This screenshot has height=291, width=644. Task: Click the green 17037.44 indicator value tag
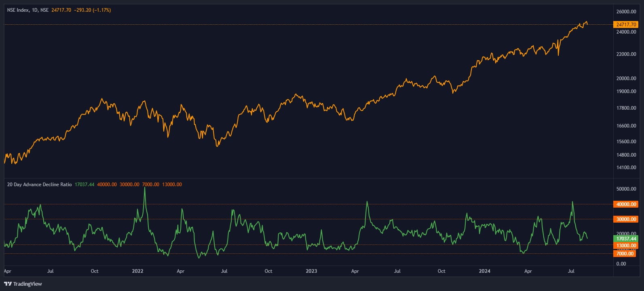click(626, 239)
